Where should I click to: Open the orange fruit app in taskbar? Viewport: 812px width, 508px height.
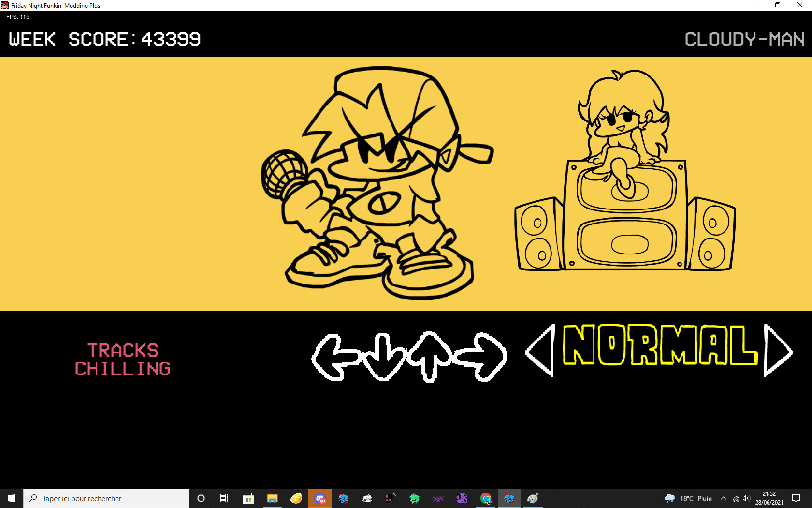pos(296,498)
